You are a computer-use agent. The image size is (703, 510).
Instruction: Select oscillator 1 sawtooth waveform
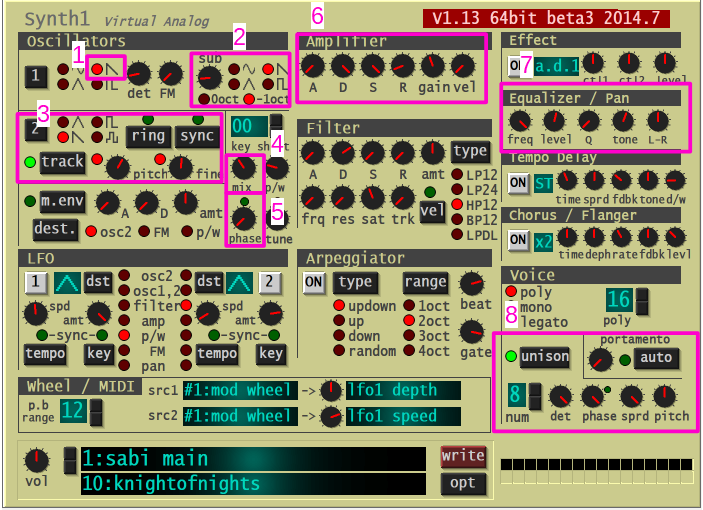click(97, 69)
